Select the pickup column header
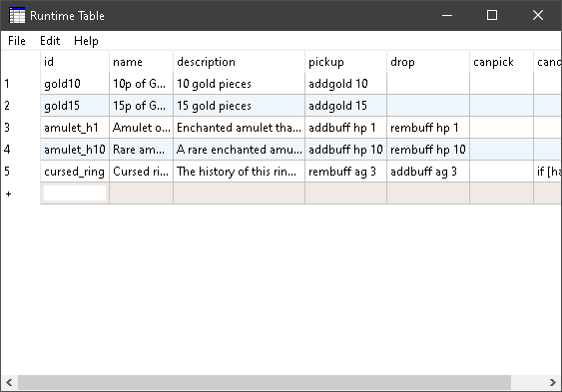 coord(345,62)
